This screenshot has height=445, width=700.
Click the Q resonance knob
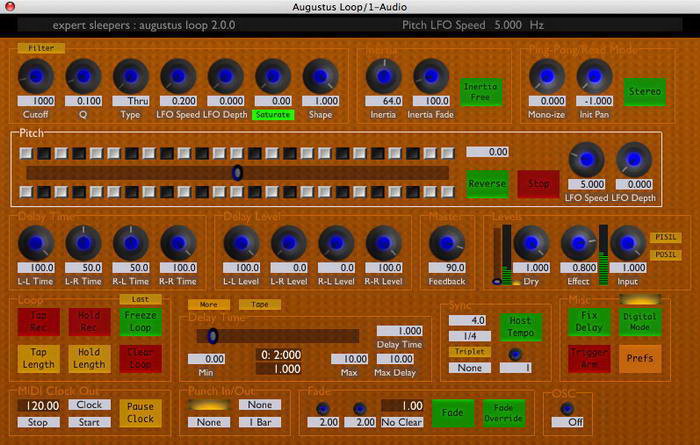coord(84,75)
